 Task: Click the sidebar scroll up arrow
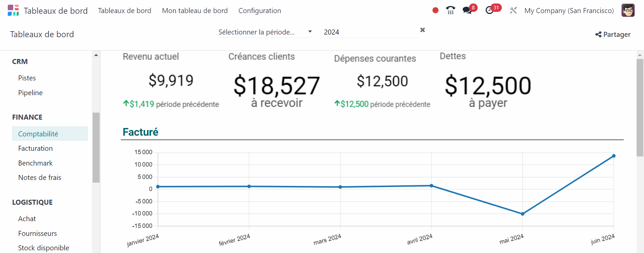tap(96, 55)
